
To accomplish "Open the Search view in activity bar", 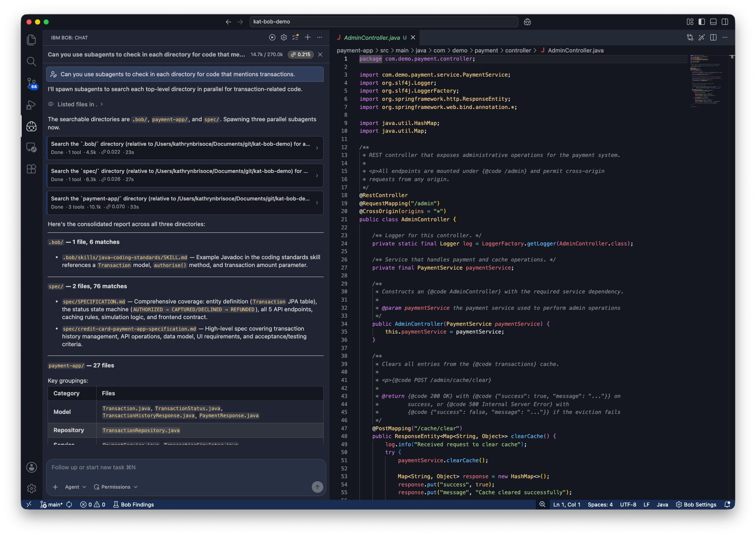I will coord(32,61).
